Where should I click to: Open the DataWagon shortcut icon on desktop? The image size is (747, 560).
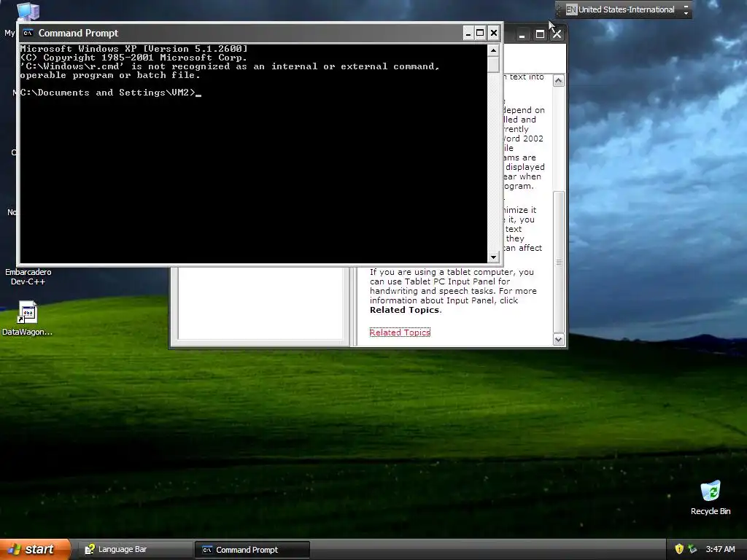(x=27, y=312)
